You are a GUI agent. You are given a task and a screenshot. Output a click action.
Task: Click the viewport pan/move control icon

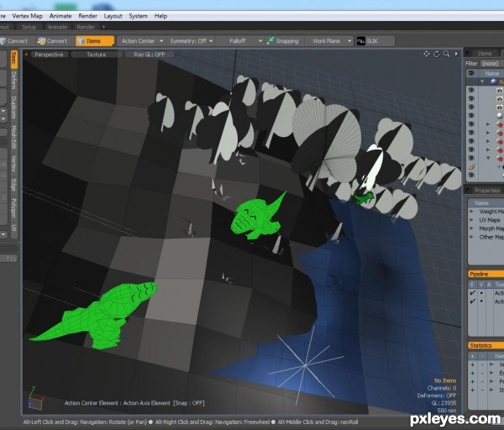[x=427, y=54]
